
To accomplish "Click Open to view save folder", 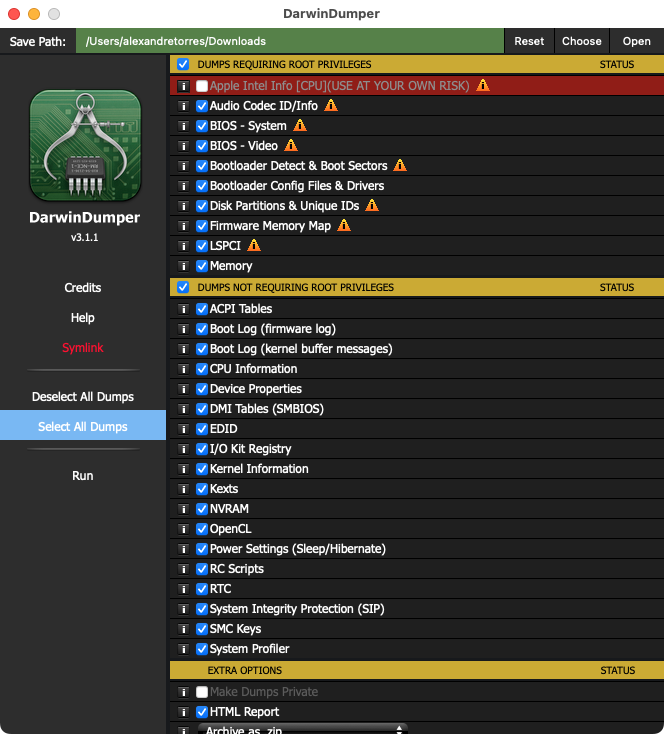I will coord(636,41).
